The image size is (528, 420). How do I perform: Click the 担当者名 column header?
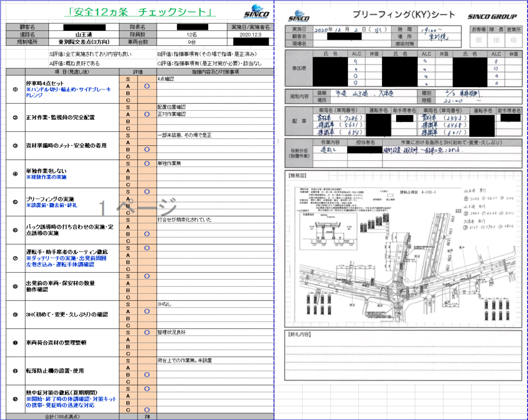point(365,142)
